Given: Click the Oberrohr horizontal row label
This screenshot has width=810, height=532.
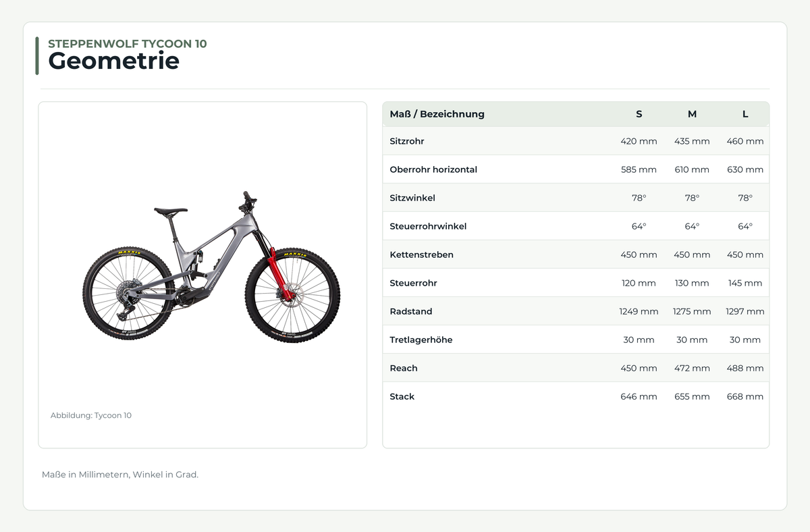Looking at the screenshot, I should pyautogui.click(x=433, y=169).
